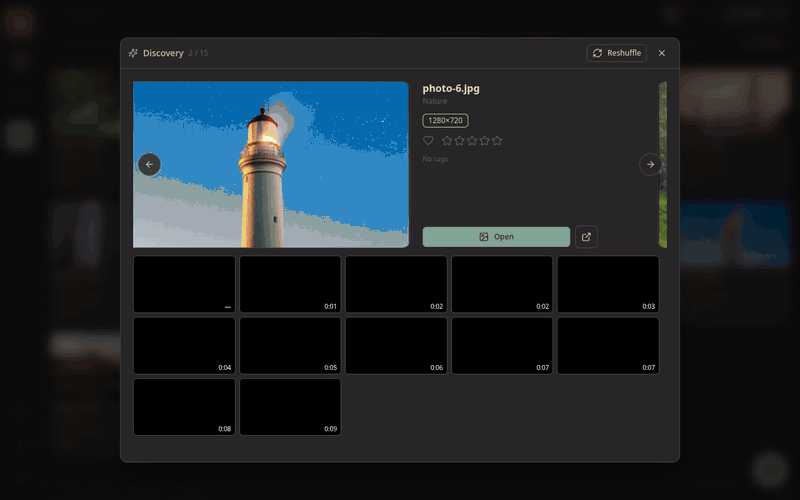Rate the photo three stars
Image resolution: width=800 pixels, height=500 pixels.
(x=472, y=140)
